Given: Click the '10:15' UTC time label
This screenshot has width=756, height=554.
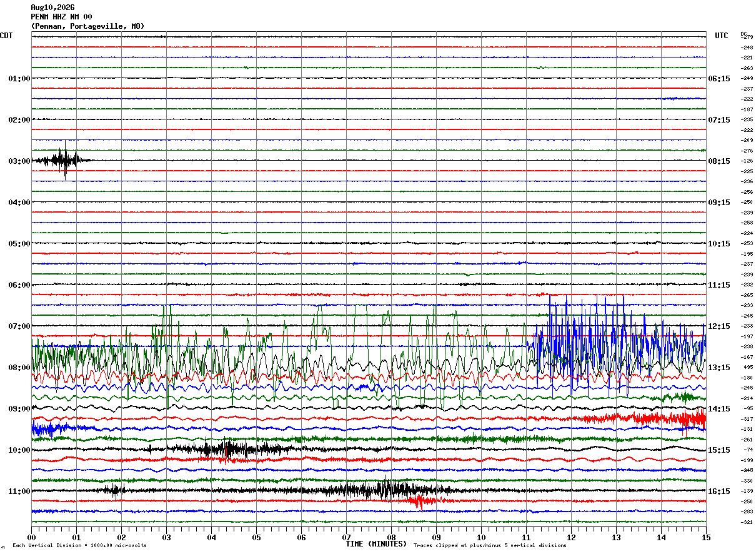Looking at the screenshot, I should (x=719, y=244).
